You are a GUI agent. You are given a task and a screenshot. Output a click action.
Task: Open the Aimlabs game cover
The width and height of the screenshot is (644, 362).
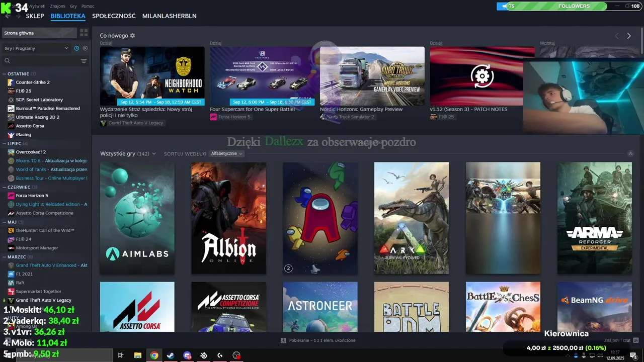(x=137, y=218)
